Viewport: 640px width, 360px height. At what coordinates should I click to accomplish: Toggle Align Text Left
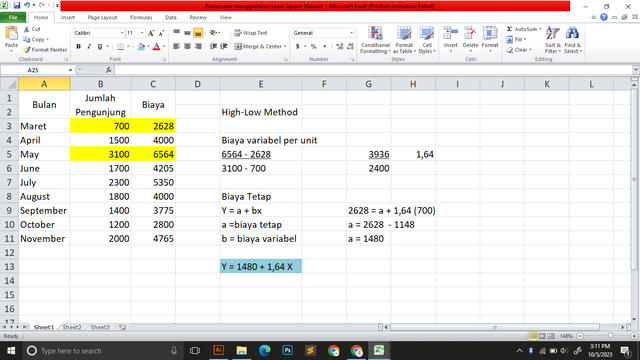(176, 47)
